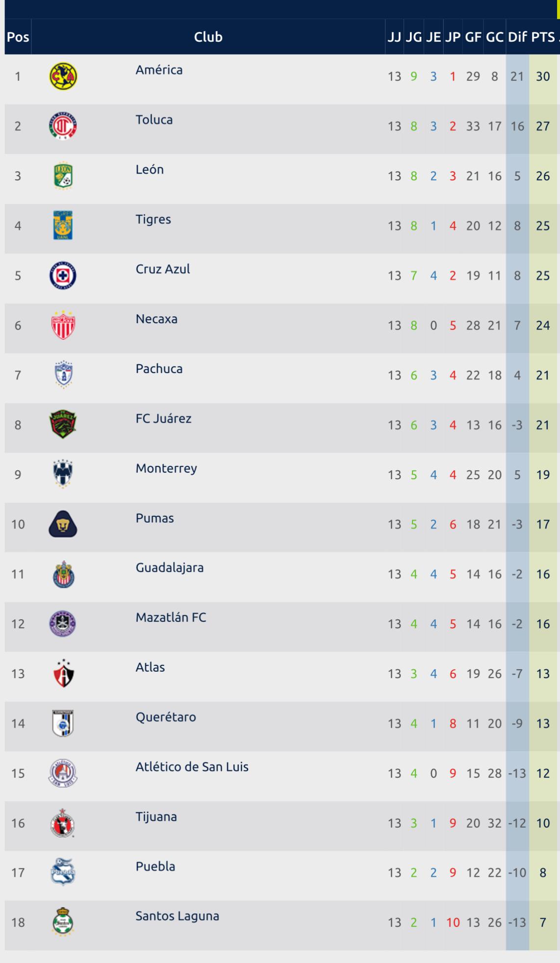Sort by the Pos column header
The image size is (560, 963).
click(18, 37)
